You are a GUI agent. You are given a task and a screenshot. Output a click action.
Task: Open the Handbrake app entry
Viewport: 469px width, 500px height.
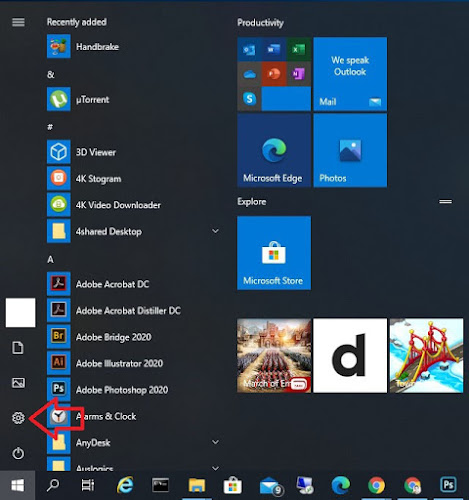[133, 46]
